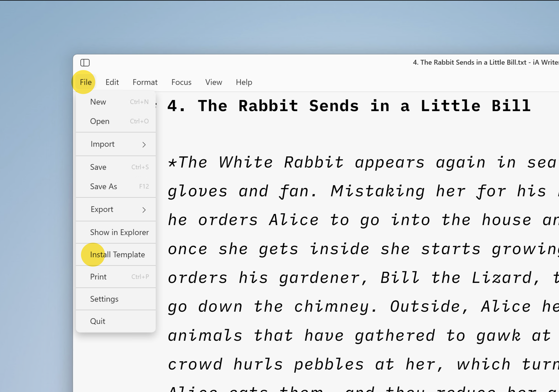Expand the Export submenu

(102, 209)
